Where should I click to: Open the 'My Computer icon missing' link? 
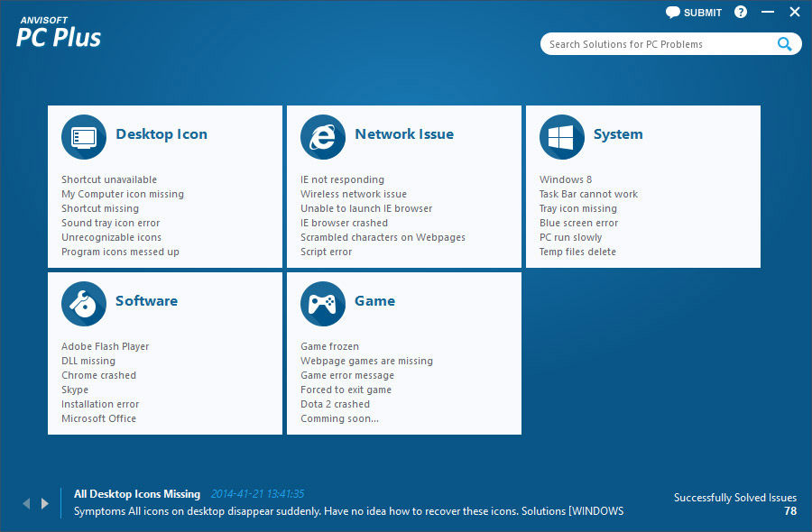pyautogui.click(x=123, y=194)
